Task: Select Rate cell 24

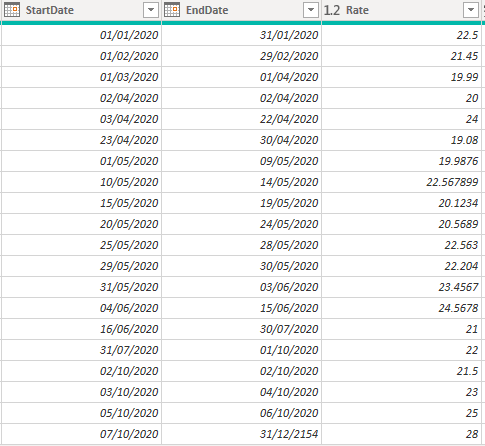Action: (x=402, y=119)
